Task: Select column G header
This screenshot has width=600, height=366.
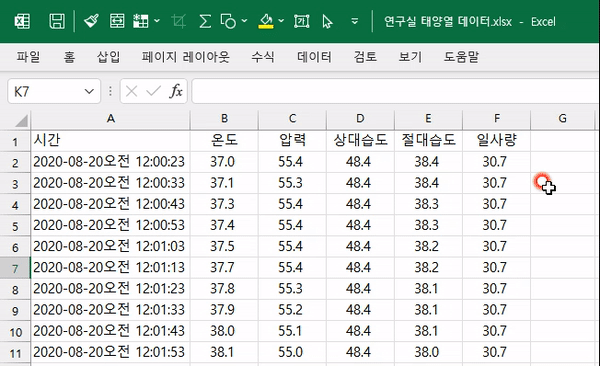Action: [562, 119]
